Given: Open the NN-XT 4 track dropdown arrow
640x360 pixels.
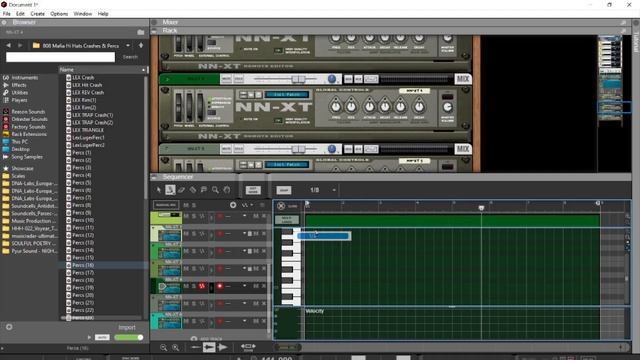Looking at the screenshot, I should click(x=244, y=286).
